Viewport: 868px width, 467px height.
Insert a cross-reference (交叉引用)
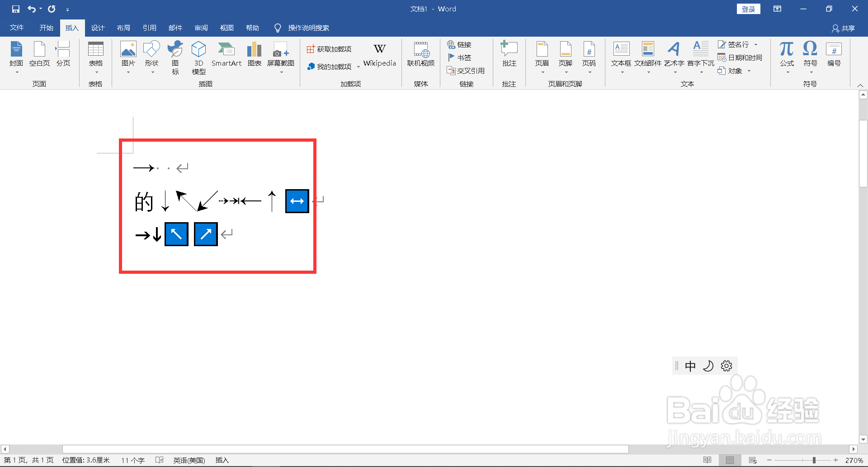click(x=466, y=71)
